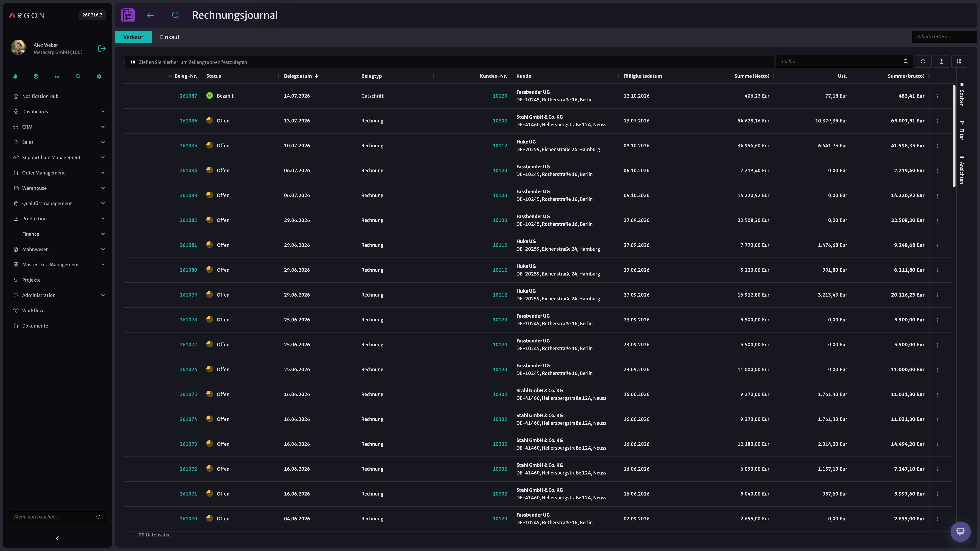
Task: Open row menu for invoice 261086
Action: 937,121
